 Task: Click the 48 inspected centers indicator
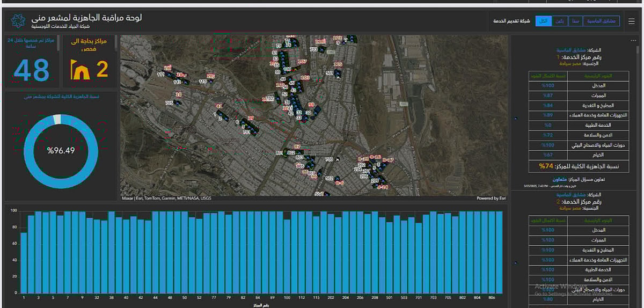click(31, 69)
